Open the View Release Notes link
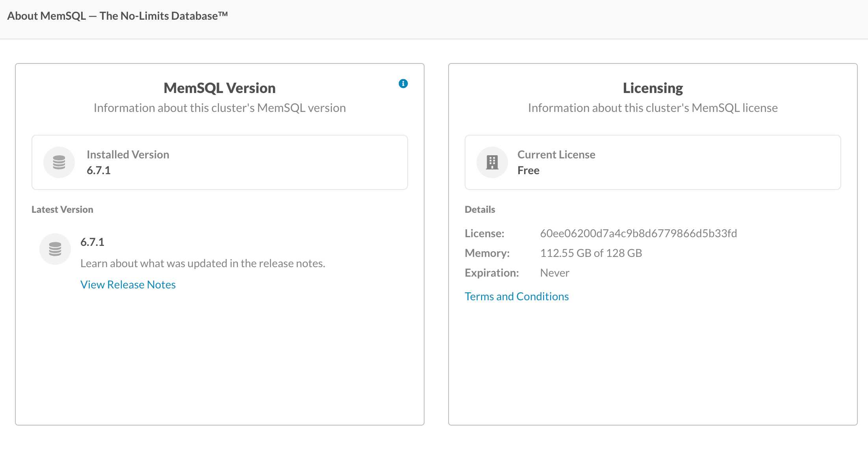This screenshot has height=450, width=868. 128,285
